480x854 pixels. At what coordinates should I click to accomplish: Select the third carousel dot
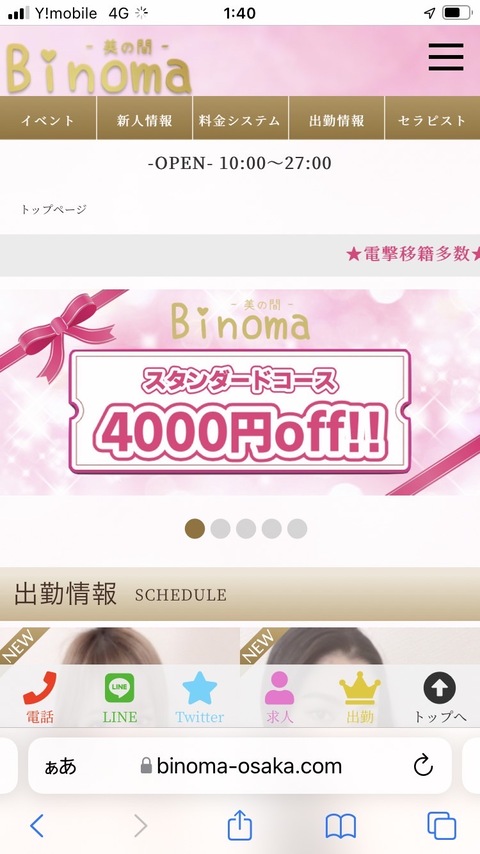(x=246, y=528)
